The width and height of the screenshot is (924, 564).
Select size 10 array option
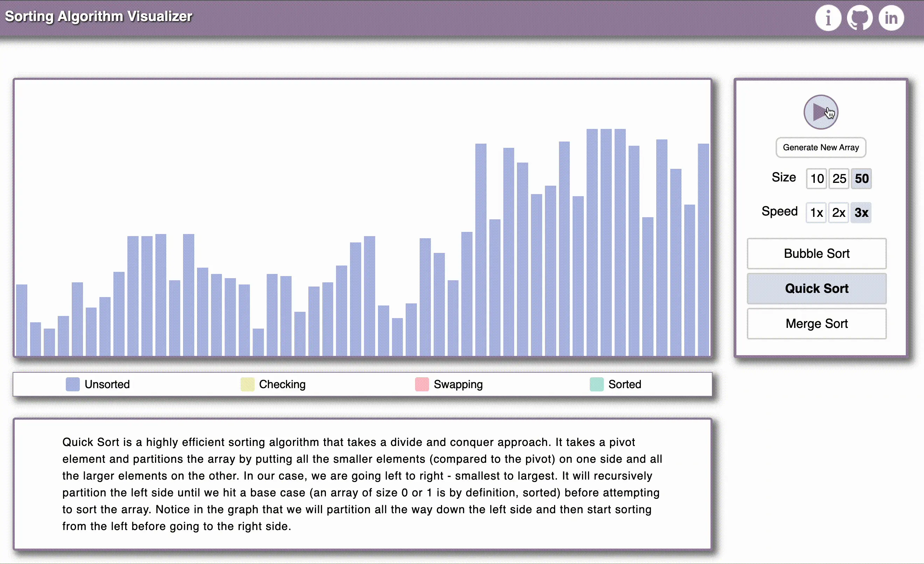tap(817, 178)
